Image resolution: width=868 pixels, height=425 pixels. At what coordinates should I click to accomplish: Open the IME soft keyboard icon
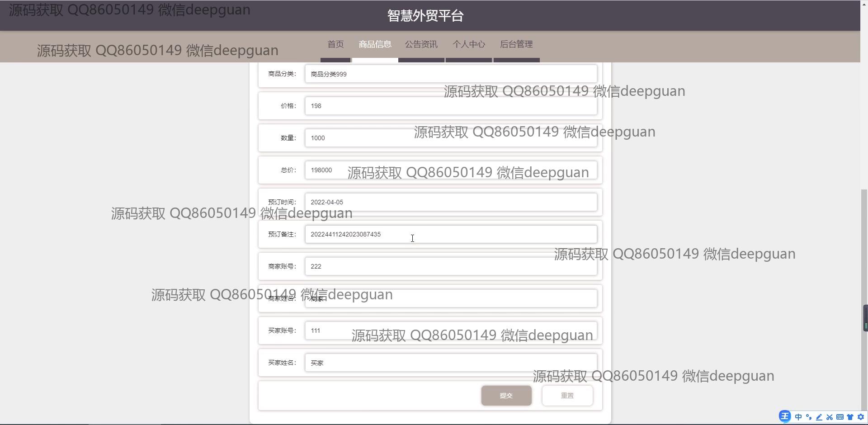[840, 417]
